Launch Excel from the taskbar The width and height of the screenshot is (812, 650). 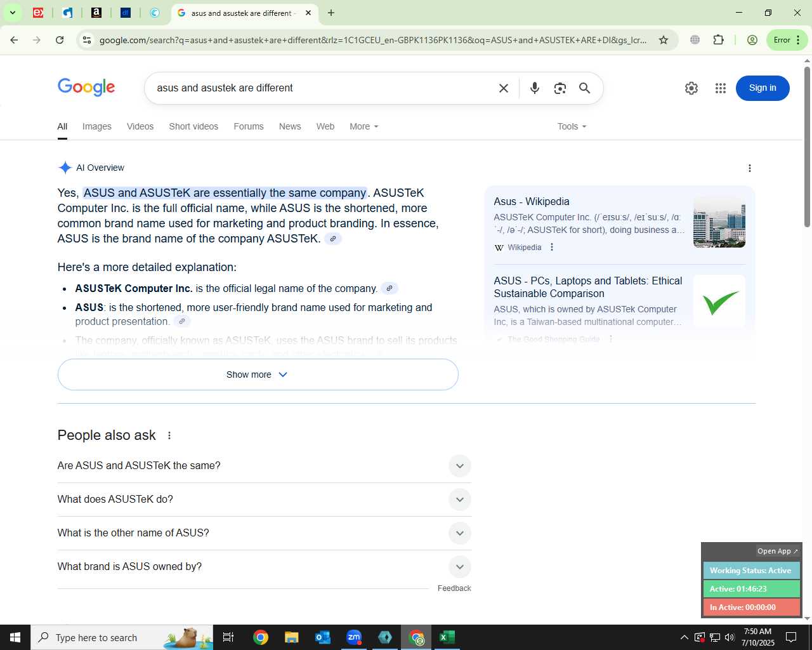447,637
